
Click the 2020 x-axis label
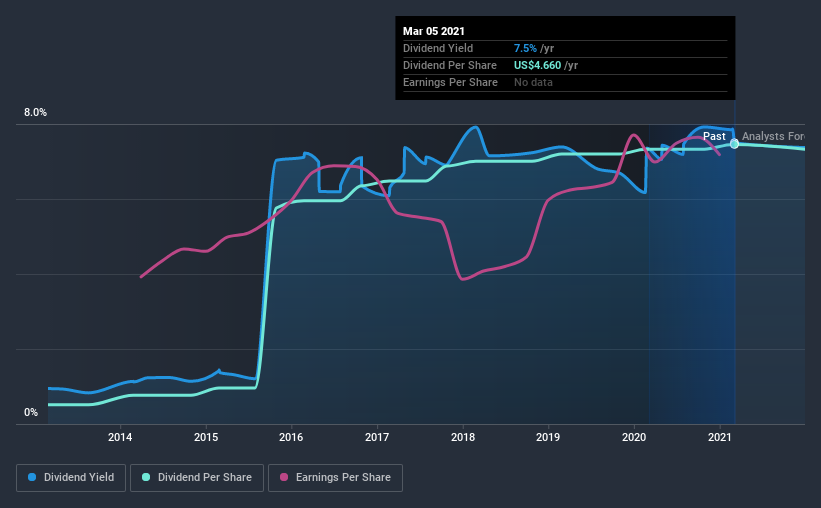[634, 437]
